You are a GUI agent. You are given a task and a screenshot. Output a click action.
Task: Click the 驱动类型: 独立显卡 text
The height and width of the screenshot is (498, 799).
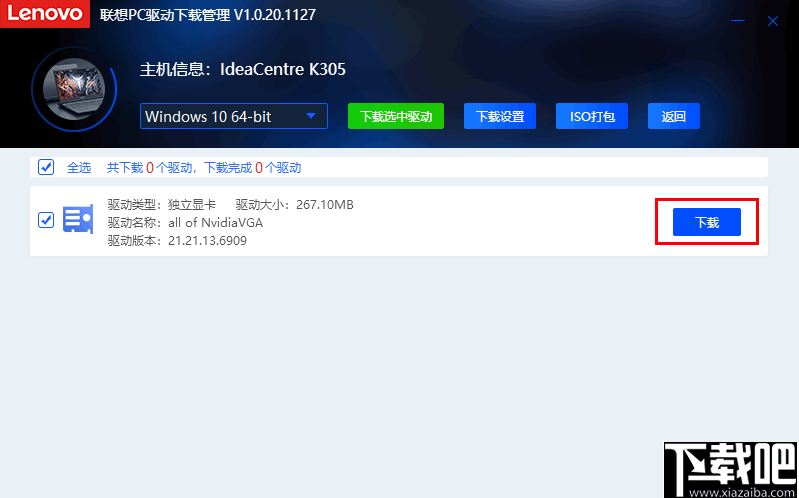click(162, 205)
